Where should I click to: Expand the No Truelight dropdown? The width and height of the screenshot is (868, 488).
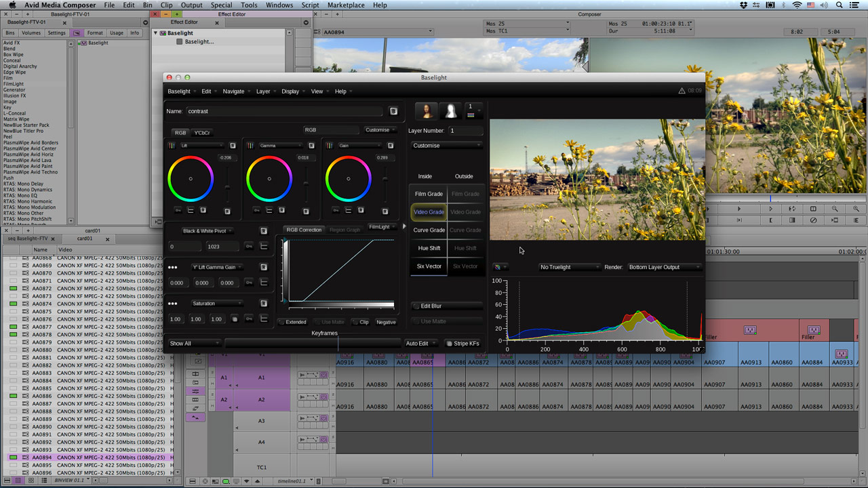pyautogui.click(x=569, y=267)
